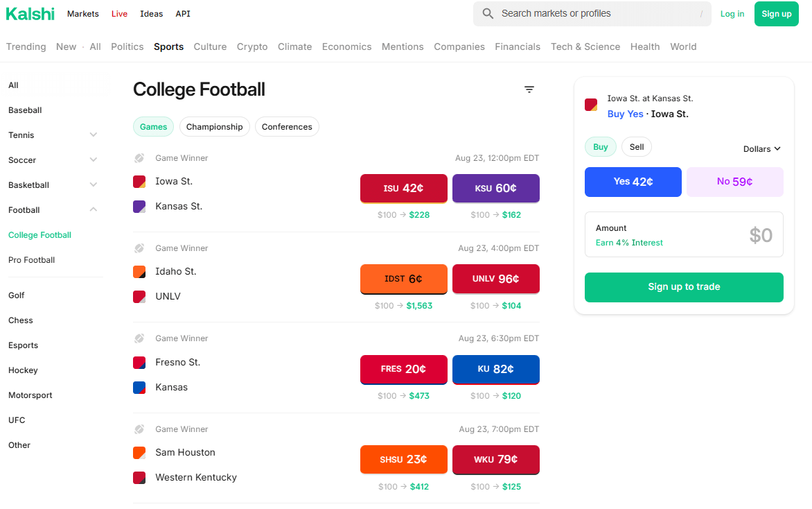Viewport: 812px width, 509px height.
Task: Switch to the Politics category
Action: point(127,46)
